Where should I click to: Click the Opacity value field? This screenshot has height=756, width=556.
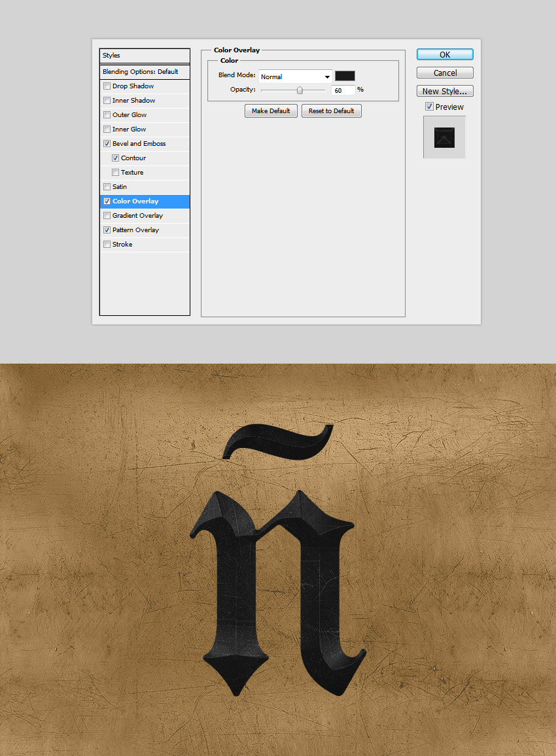[343, 90]
